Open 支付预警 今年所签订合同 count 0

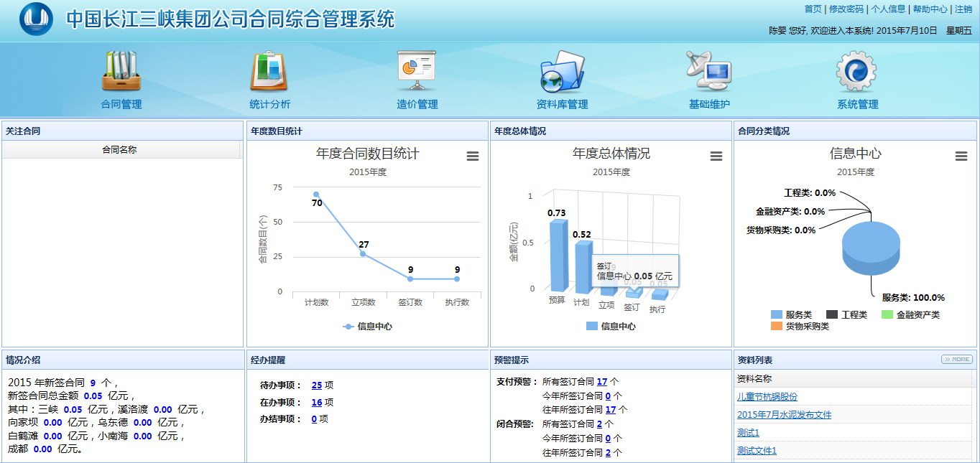click(608, 396)
